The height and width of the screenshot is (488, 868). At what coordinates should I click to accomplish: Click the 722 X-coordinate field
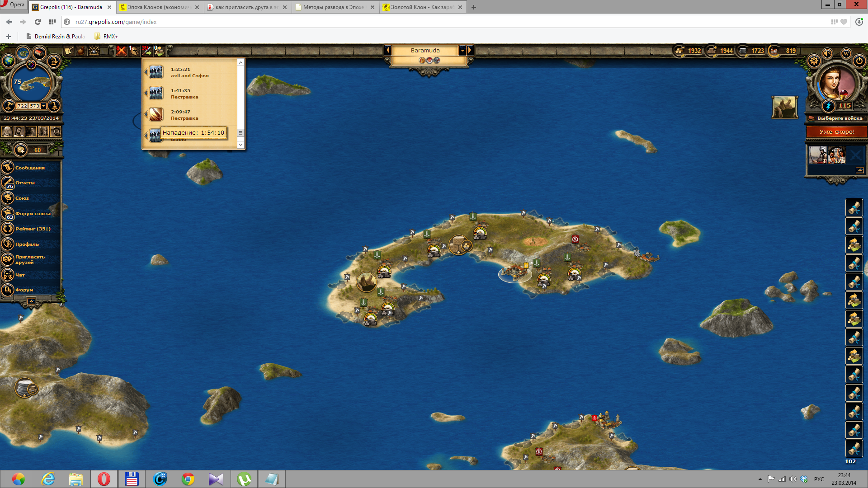[22, 106]
